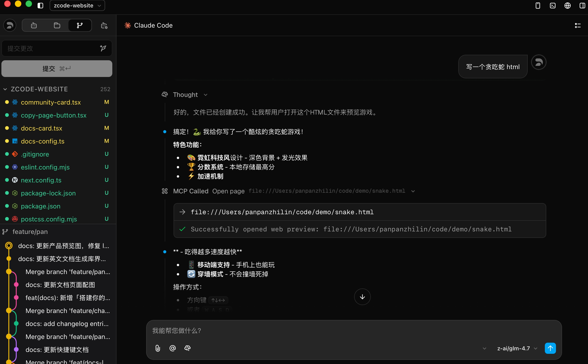Click the scroll-to-bottom arrow button

(362, 297)
